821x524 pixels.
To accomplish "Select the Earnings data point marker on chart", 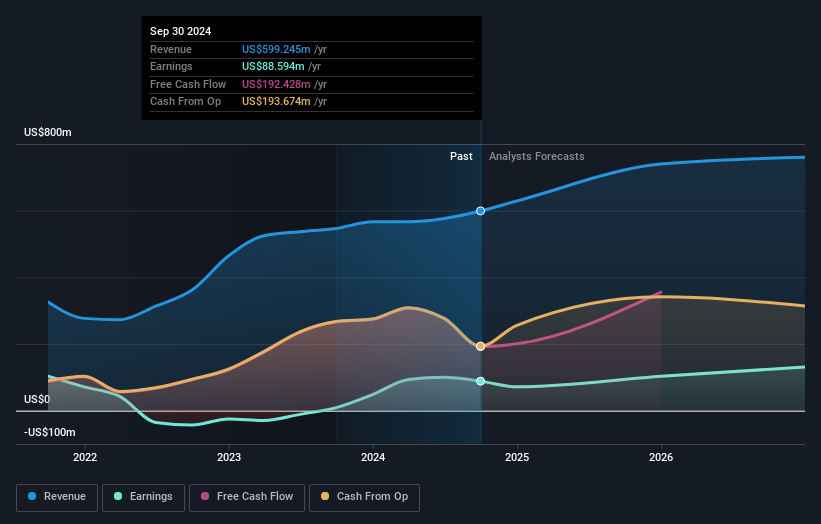I will (480, 381).
